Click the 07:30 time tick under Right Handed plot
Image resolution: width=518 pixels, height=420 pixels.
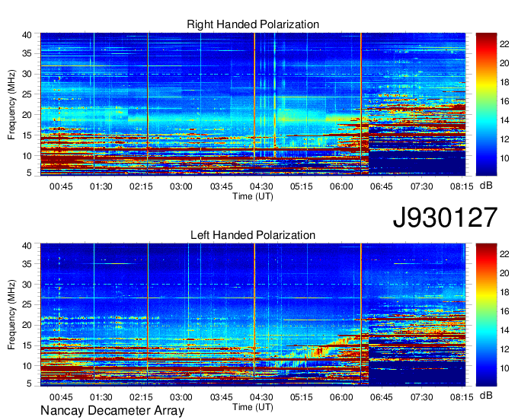pos(421,186)
